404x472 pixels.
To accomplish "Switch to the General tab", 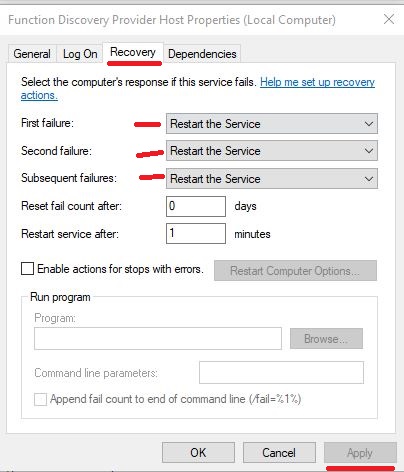I will tap(32, 54).
